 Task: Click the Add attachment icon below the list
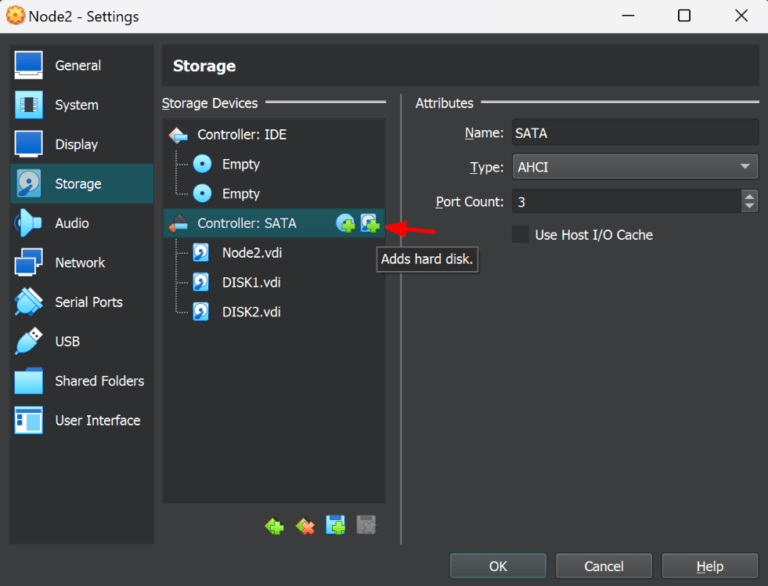point(336,525)
